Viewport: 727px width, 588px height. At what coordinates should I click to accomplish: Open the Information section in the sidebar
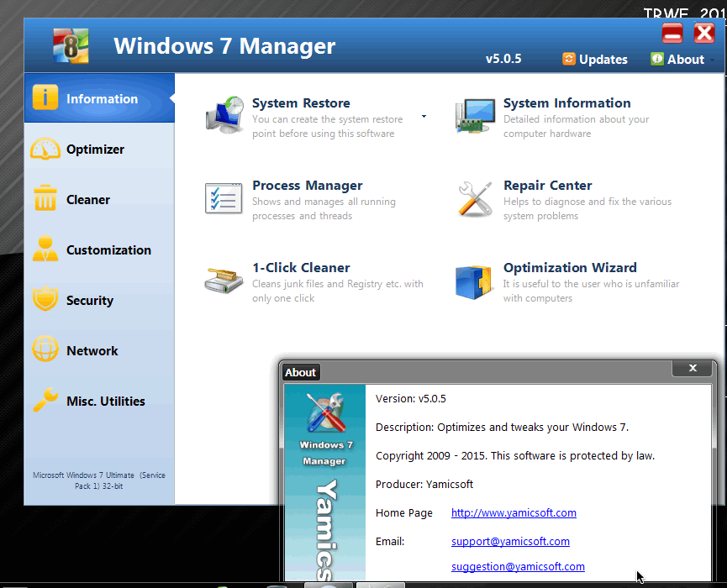(99, 97)
